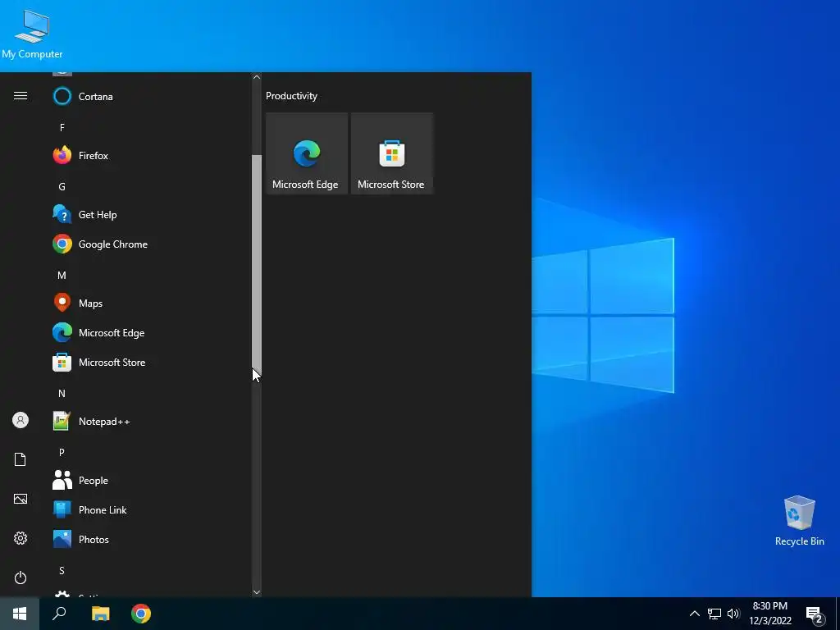Select the Recycle Bin desktop icon
The image size is (840, 630).
[x=799, y=521]
